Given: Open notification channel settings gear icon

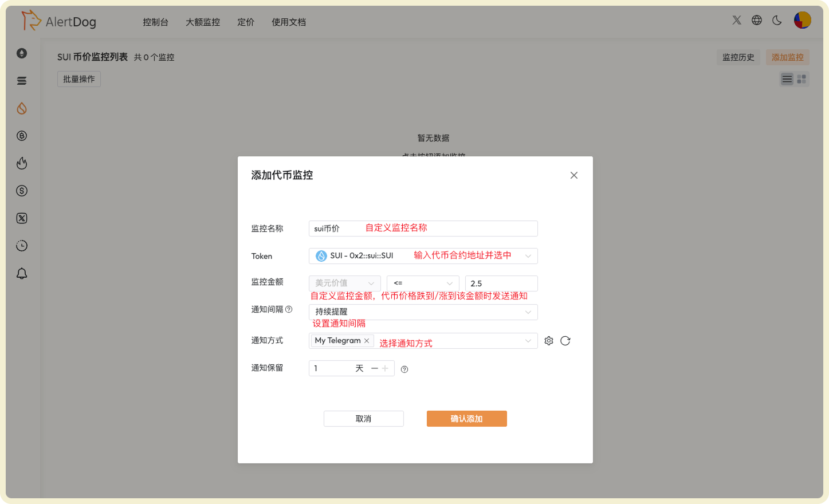Looking at the screenshot, I should (x=548, y=340).
